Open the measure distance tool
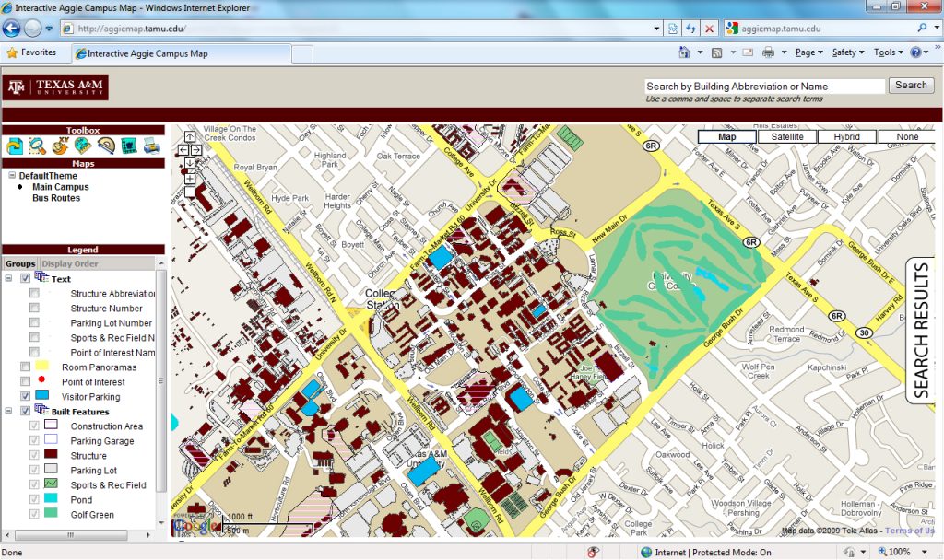This screenshot has width=944, height=560. [82, 146]
